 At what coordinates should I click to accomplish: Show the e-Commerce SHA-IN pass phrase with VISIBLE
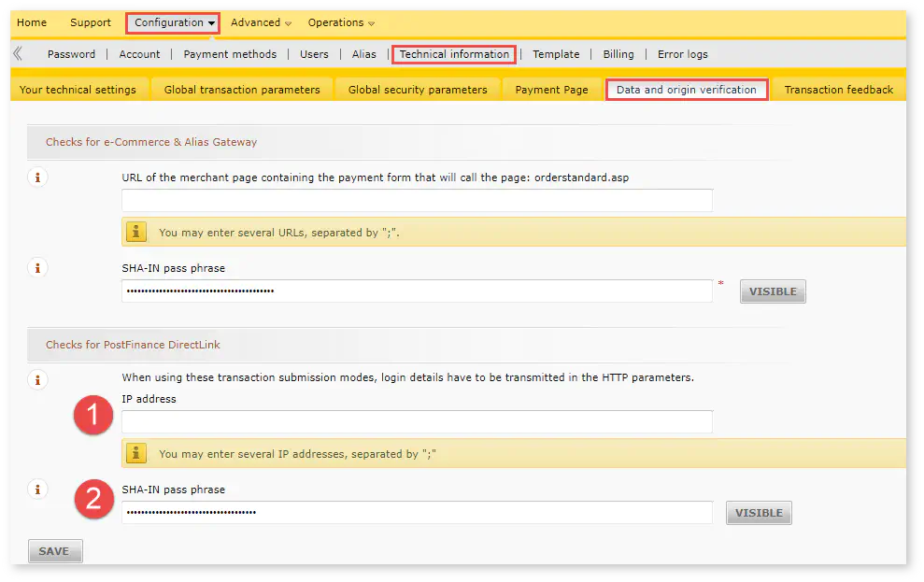[773, 291]
